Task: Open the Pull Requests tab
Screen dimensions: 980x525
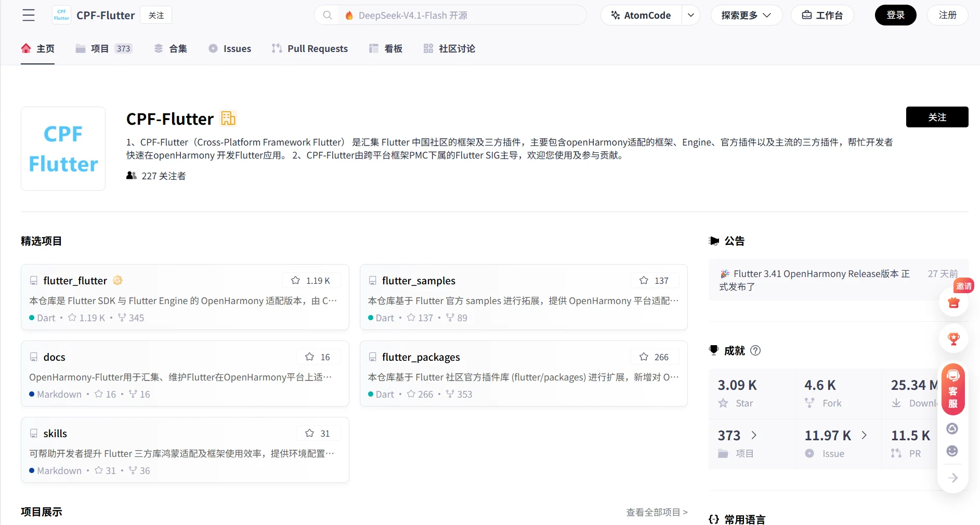Action: coord(309,48)
